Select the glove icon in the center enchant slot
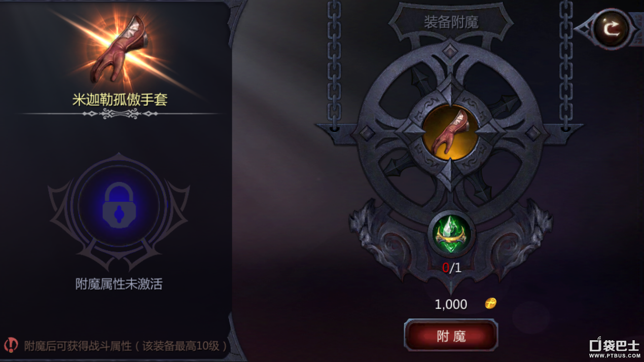Image resolution: width=644 pixels, height=362 pixels. point(451,133)
